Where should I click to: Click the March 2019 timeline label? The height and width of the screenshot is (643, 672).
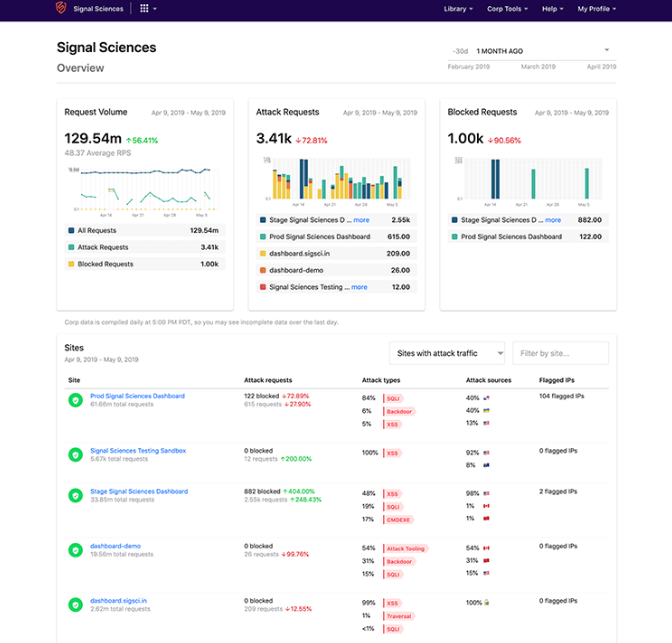(538, 67)
